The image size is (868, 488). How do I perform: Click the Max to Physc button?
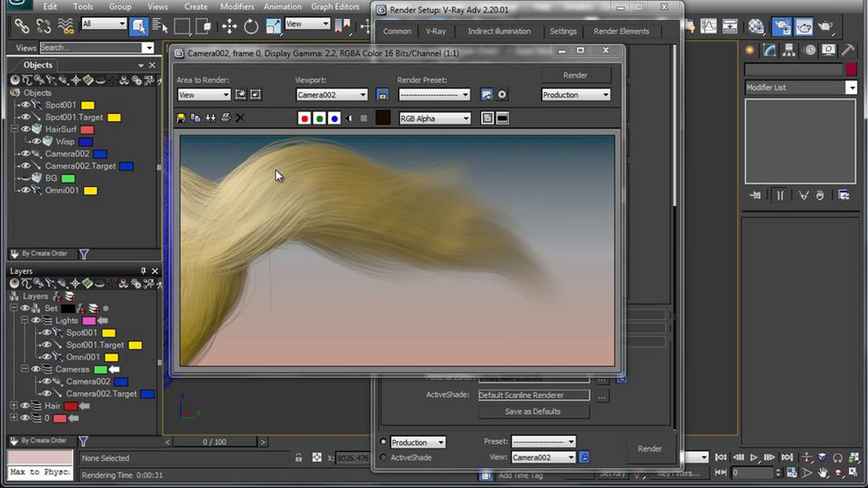coord(40,472)
